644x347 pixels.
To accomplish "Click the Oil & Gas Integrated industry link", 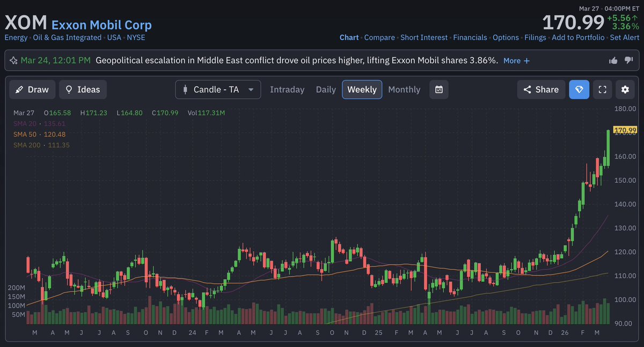I will 67,38.
